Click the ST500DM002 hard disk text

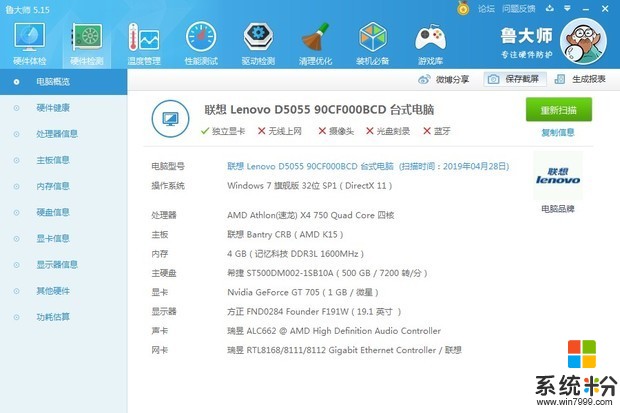(x=327, y=273)
